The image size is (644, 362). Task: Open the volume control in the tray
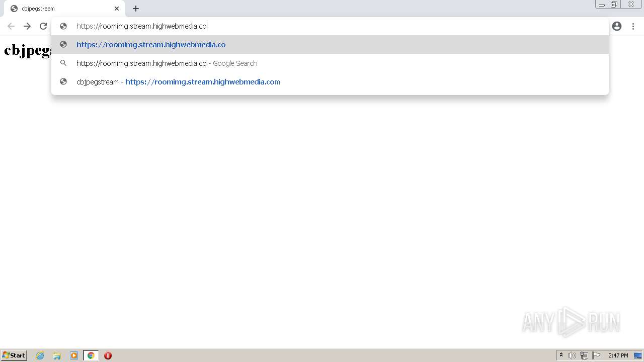[x=572, y=355]
